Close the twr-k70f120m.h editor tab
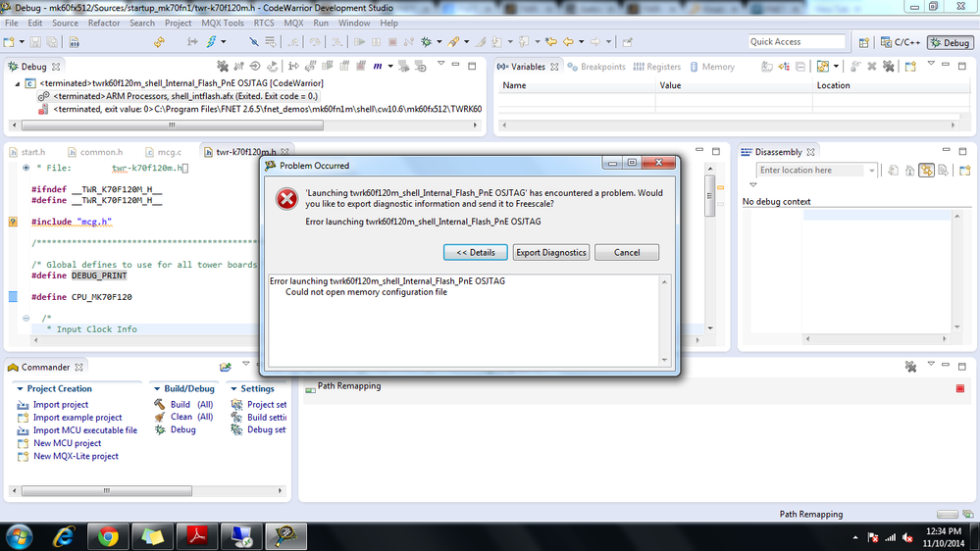The image size is (980, 551). 285,152
